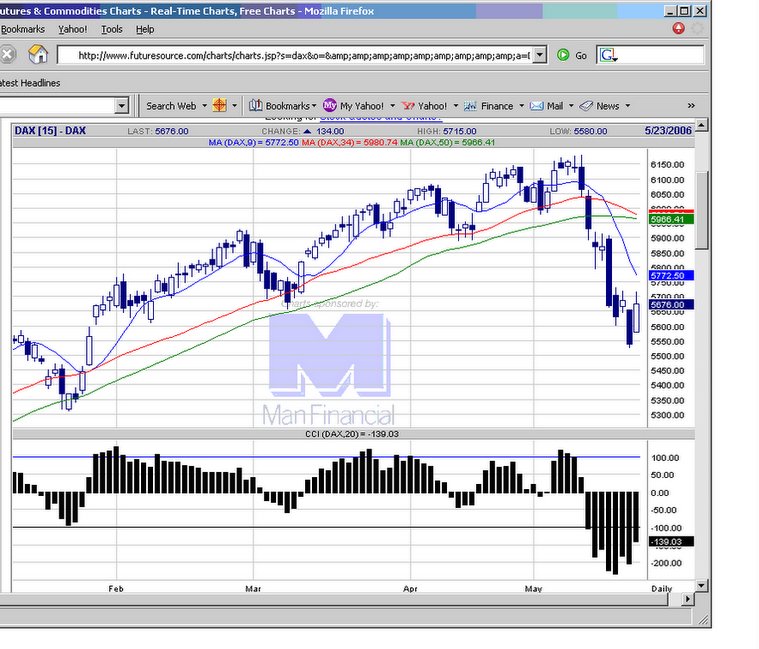The height and width of the screenshot is (649, 759).
Task: Click the Stop loading X icon
Action: pyautogui.click(x=7, y=55)
